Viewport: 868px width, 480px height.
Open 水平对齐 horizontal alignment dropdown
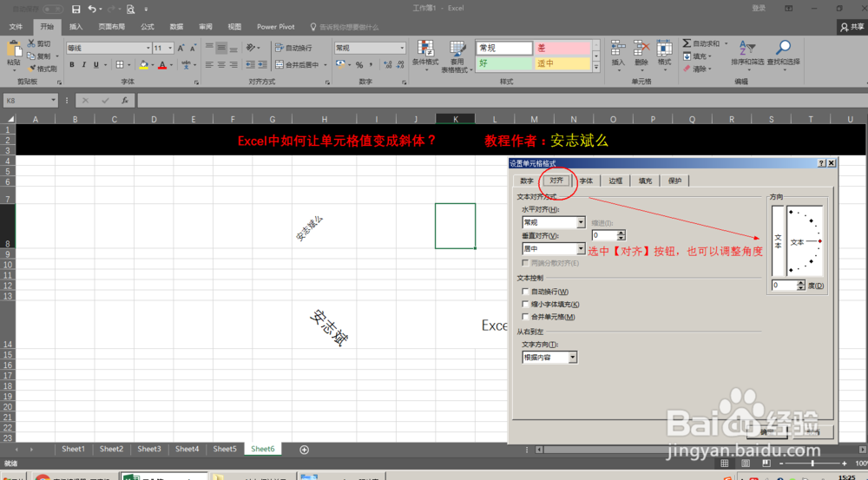(581, 222)
